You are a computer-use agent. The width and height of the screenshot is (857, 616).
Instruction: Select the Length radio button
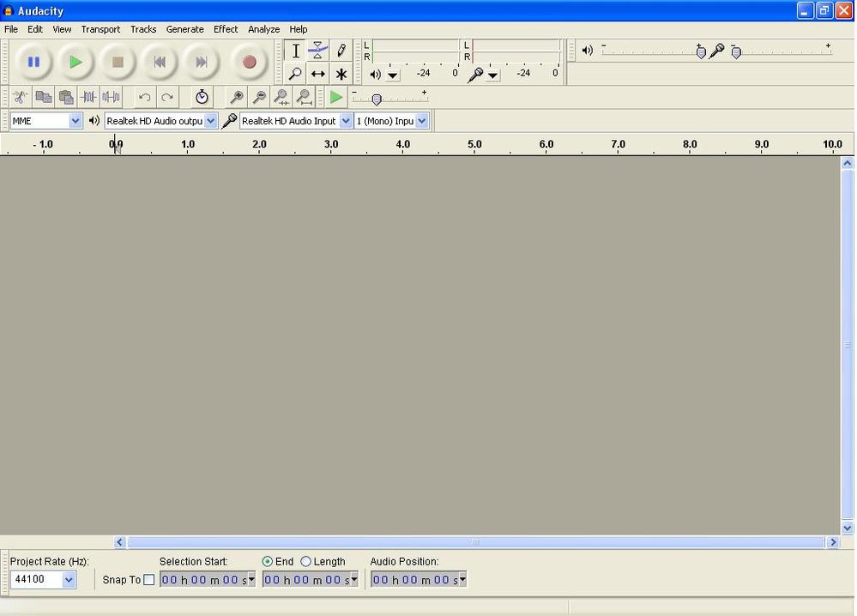coord(305,561)
